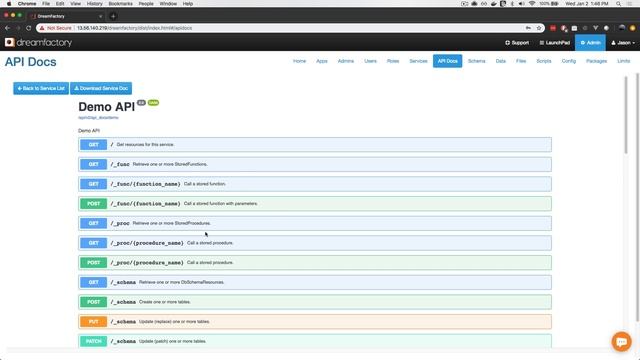This screenshot has height=360, width=640.
Task: Click the Not Secure warning icon
Action: point(42,28)
